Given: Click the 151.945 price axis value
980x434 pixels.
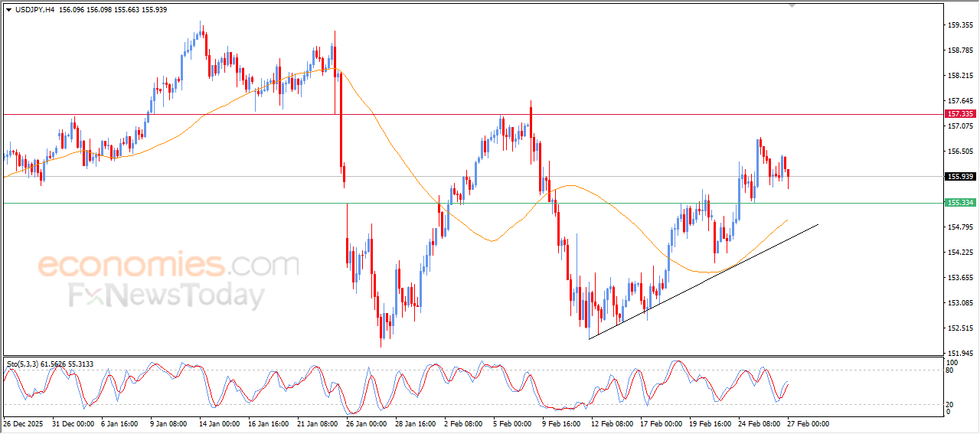Looking at the screenshot, I should click(959, 354).
